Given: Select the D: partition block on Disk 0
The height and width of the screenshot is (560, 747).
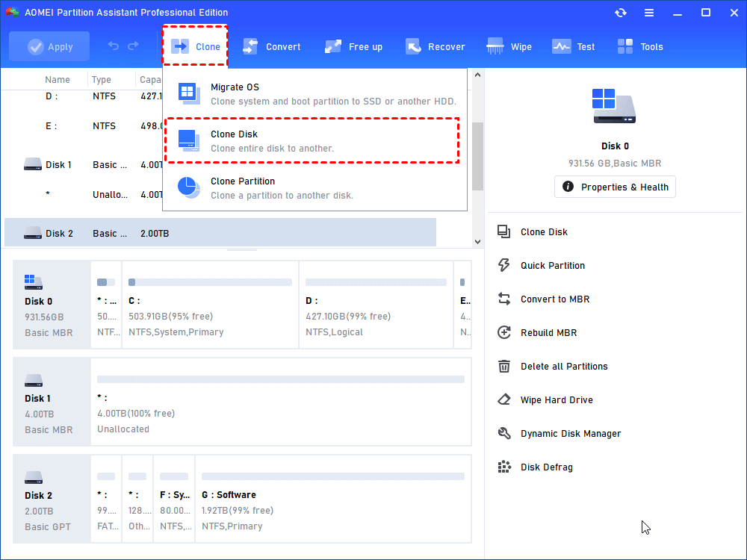Looking at the screenshot, I should pyautogui.click(x=376, y=305).
